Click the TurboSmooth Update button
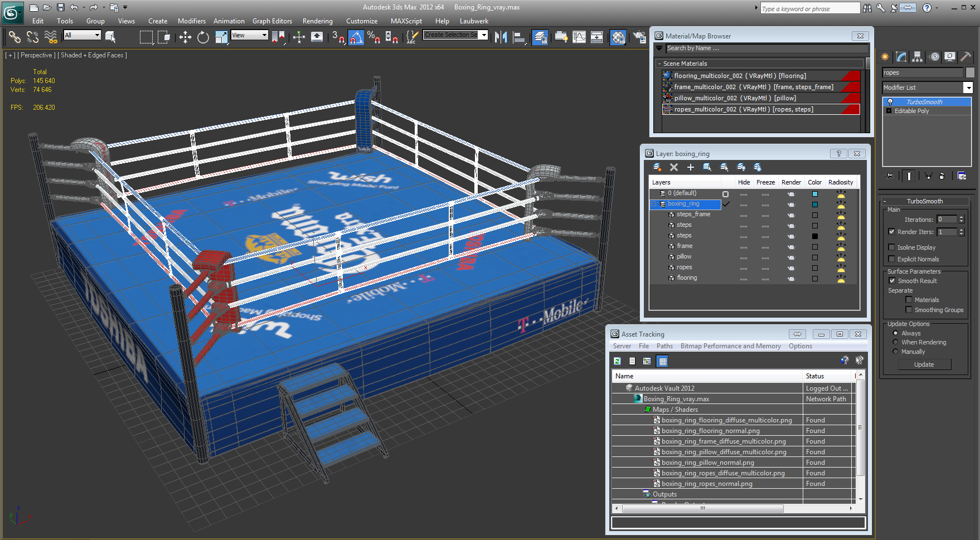The width and height of the screenshot is (980, 540). click(x=924, y=364)
